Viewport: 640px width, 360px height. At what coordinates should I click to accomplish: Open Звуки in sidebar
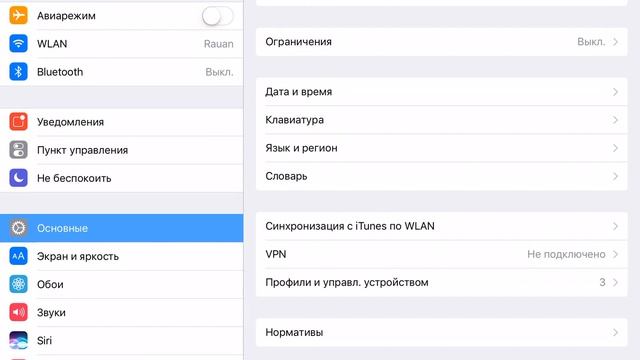click(x=122, y=312)
